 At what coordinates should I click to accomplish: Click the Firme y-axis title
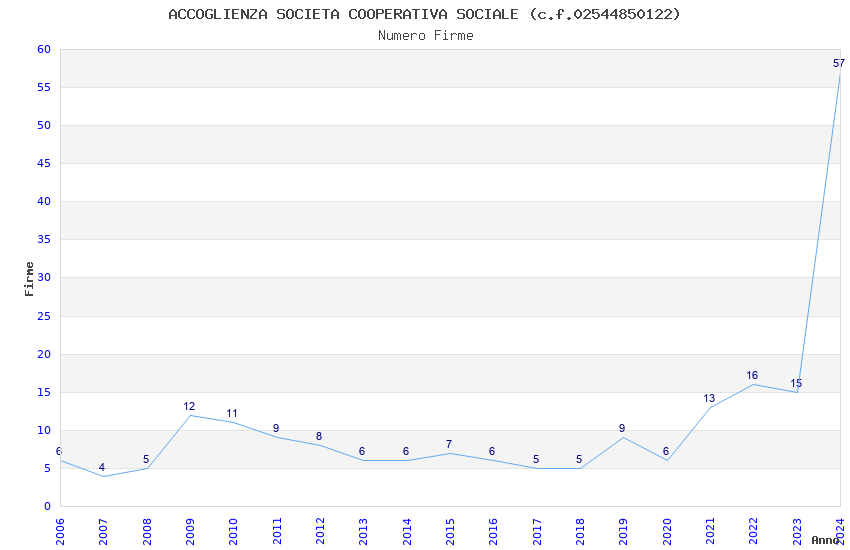tap(29, 279)
